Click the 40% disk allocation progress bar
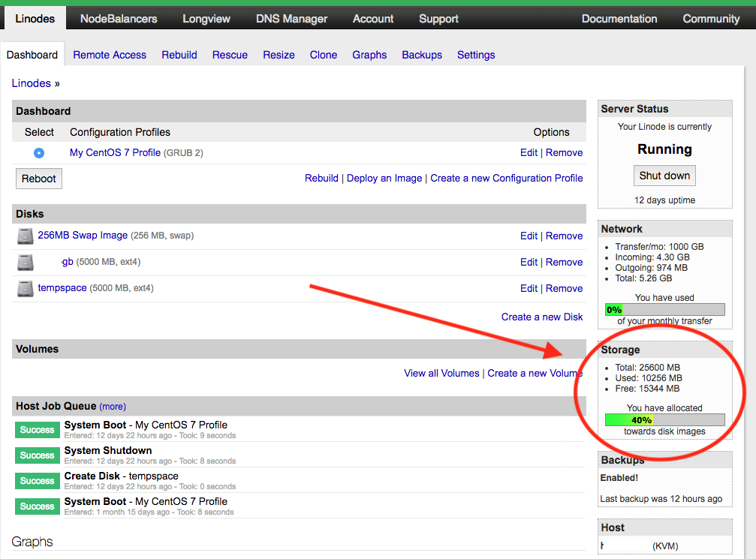This screenshot has height=559, width=756. [665, 420]
